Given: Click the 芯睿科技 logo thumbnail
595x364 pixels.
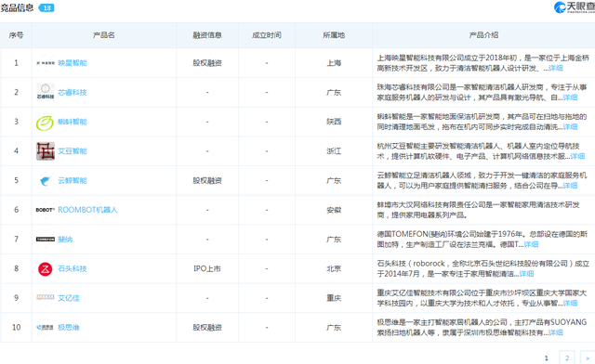Looking at the screenshot, I should [46, 92].
